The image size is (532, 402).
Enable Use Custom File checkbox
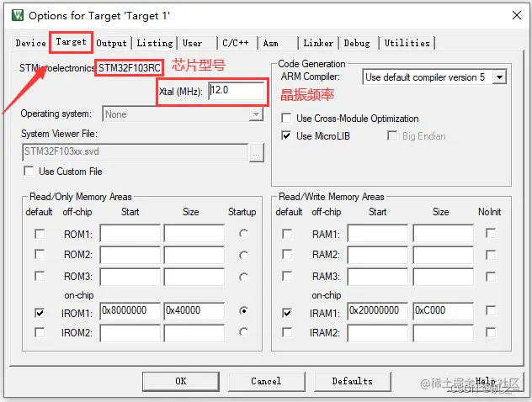[29, 171]
